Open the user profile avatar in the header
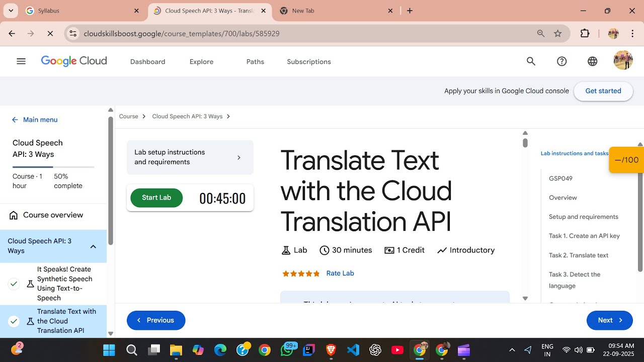 tap(623, 61)
